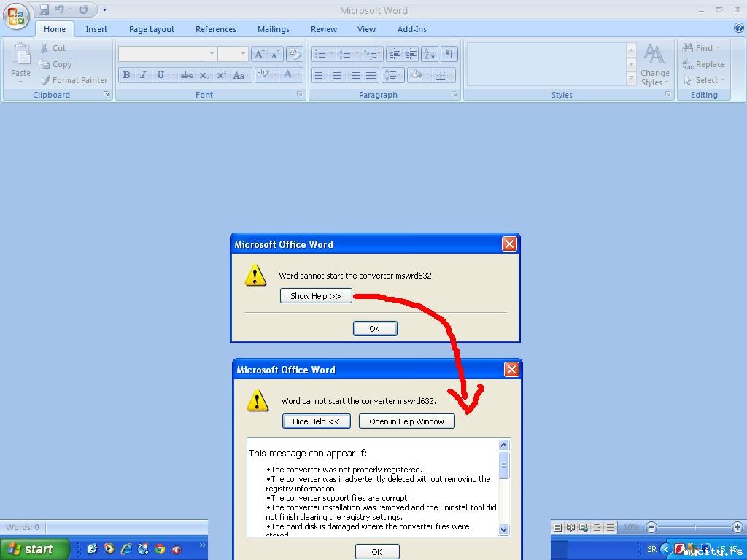
Task: Click the Windows start button
Action: tap(34, 549)
